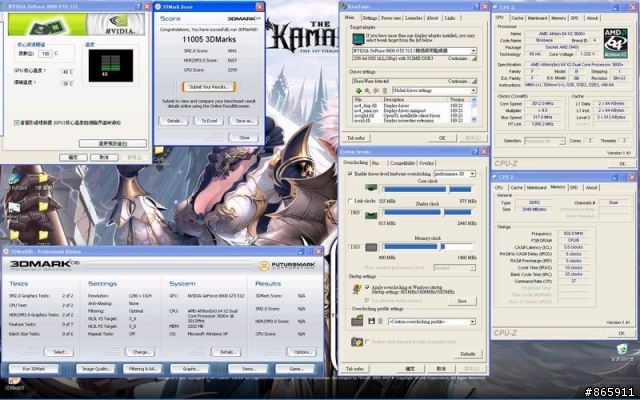Click the RivaTuner title bar help question mark
640x400 pixels.
pos(476,7)
